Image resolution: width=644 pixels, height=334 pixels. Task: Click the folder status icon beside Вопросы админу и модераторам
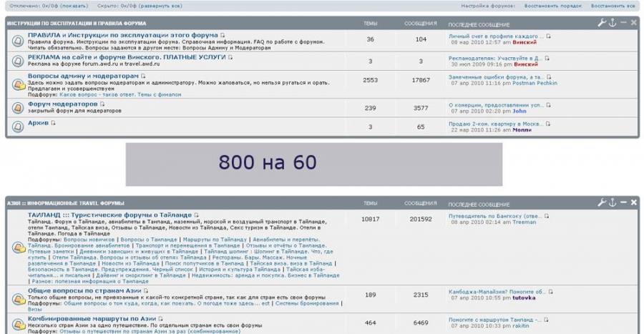(18, 84)
